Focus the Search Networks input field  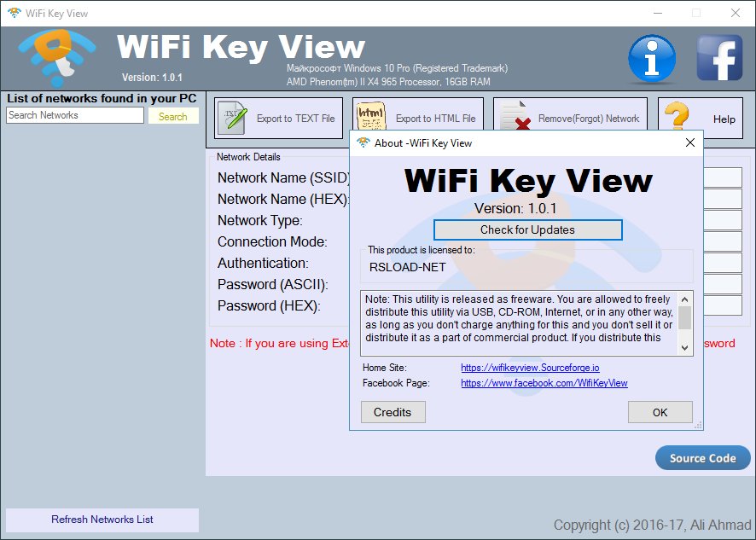75,115
